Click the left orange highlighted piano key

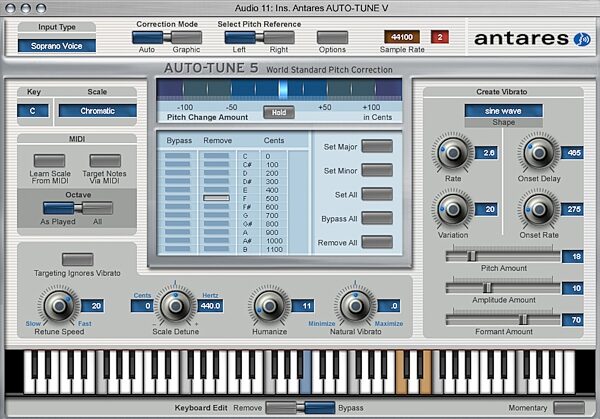click(401, 383)
